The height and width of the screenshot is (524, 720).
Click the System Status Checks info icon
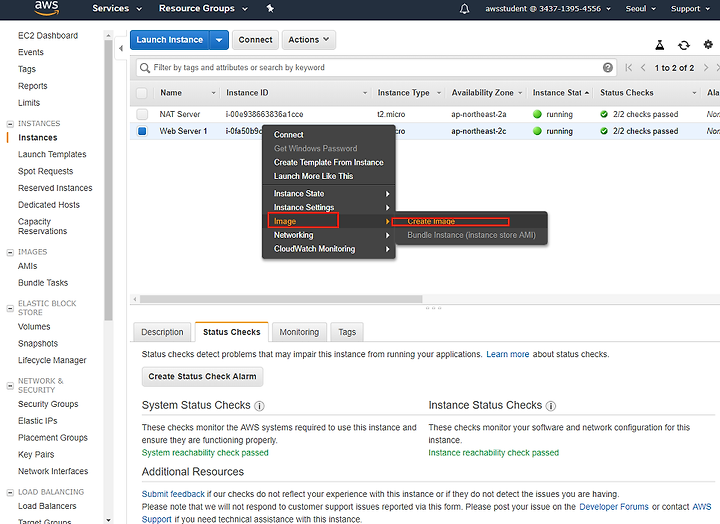[259, 406]
